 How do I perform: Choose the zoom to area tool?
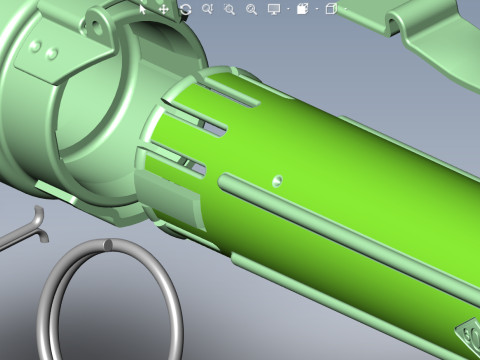click(229, 9)
